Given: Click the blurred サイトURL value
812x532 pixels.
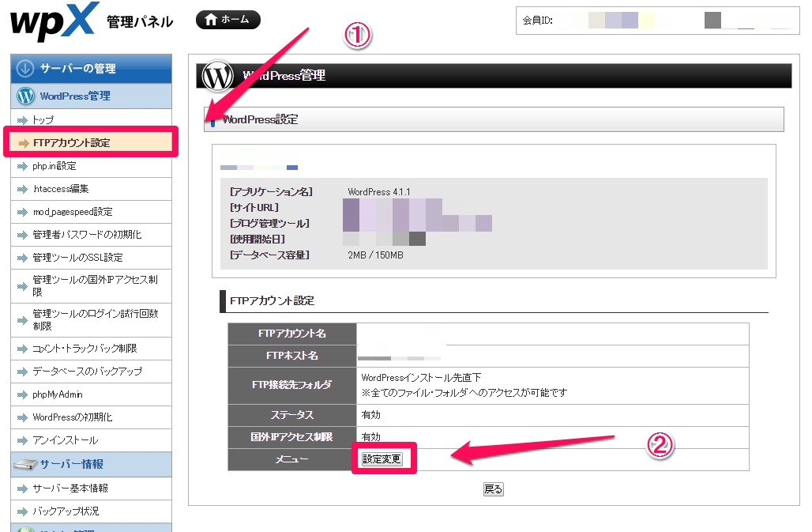Looking at the screenshot, I should [x=392, y=208].
